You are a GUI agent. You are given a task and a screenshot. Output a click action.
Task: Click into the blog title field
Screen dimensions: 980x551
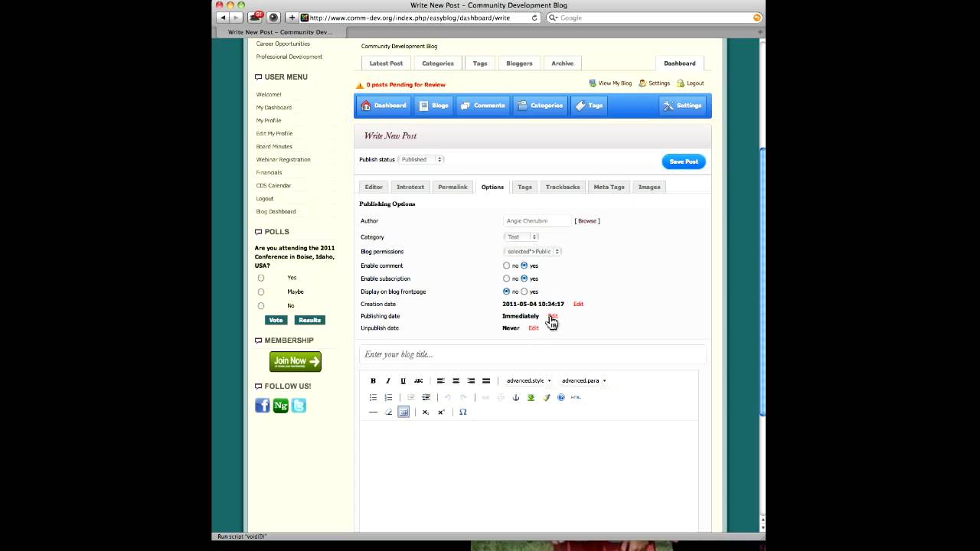tap(532, 354)
